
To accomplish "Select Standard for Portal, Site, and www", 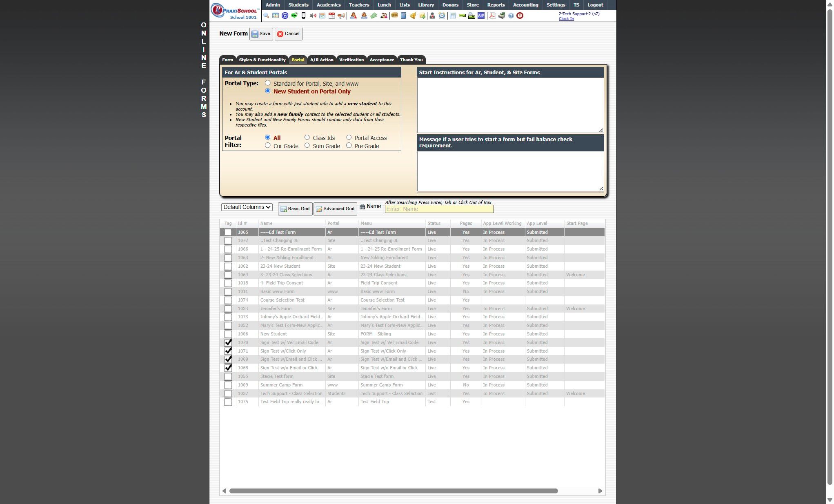I will pyautogui.click(x=268, y=83).
